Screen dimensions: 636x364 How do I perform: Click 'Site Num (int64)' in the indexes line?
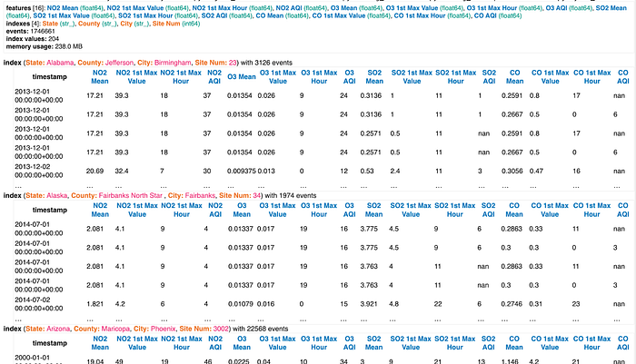(176, 24)
